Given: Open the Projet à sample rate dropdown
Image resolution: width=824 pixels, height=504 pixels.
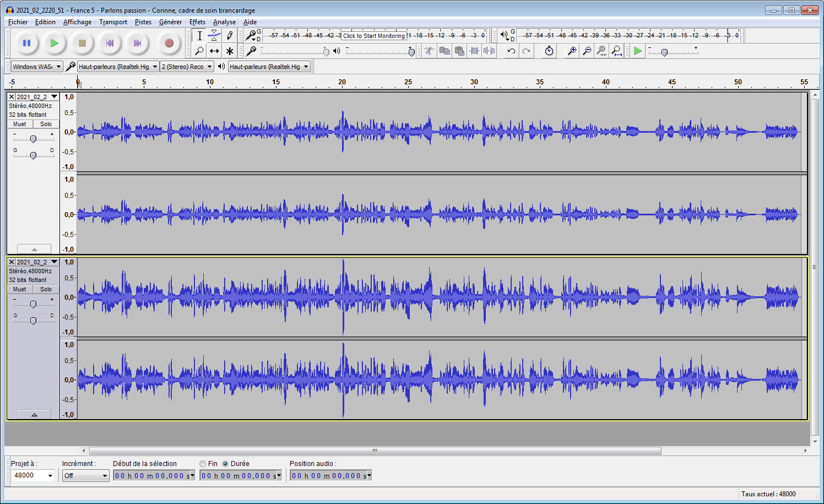Looking at the screenshot, I should [x=33, y=475].
